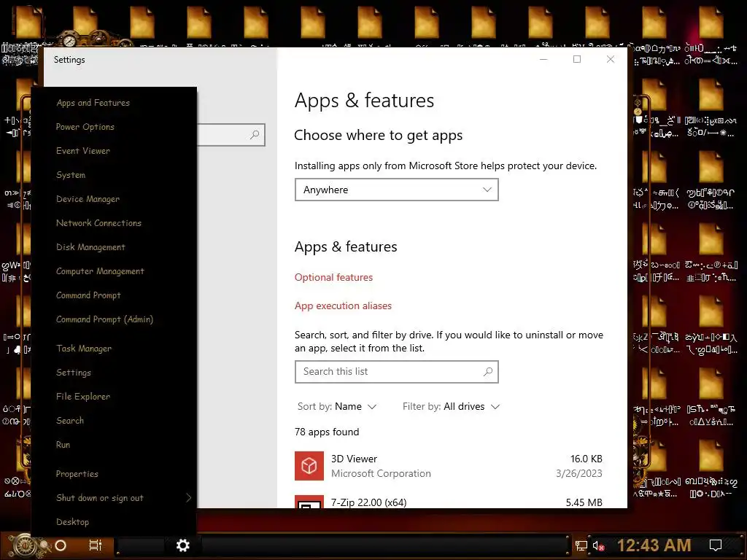The width and height of the screenshot is (747, 560).
Task: Click the 12:43 AM taskbar clock
Action: (654, 545)
